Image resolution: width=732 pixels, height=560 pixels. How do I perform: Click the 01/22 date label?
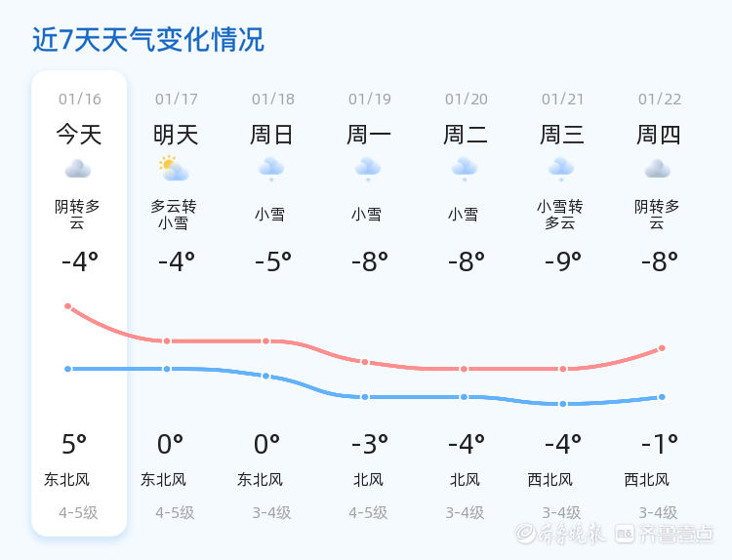(x=660, y=100)
